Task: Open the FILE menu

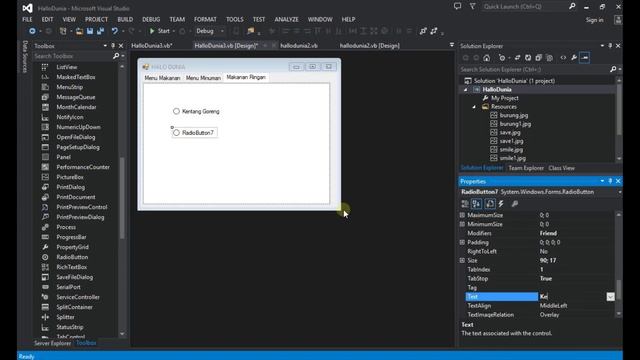Action: point(27,19)
